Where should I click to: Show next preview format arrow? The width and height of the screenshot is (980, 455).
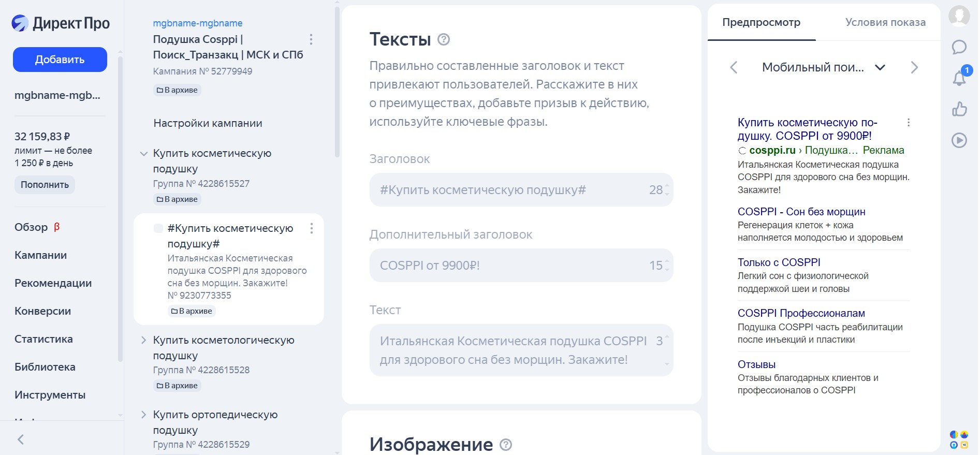[x=914, y=67]
